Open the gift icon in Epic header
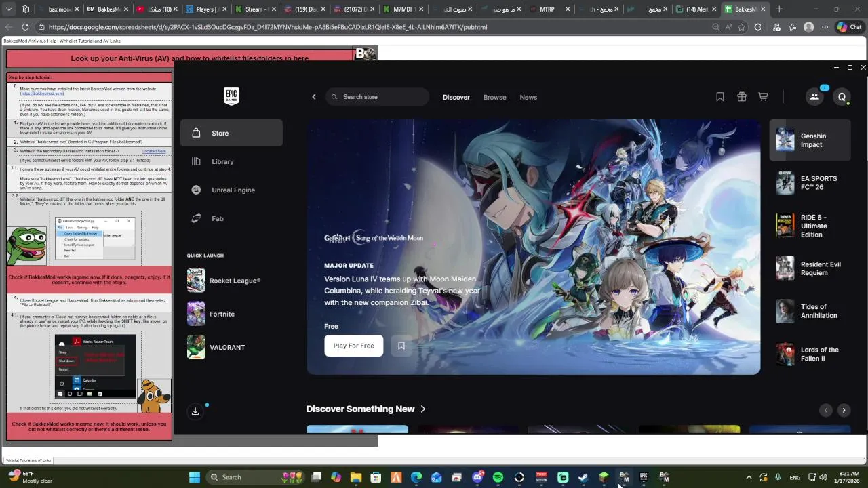This screenshot has width=868, height=488. click(742, 97)
